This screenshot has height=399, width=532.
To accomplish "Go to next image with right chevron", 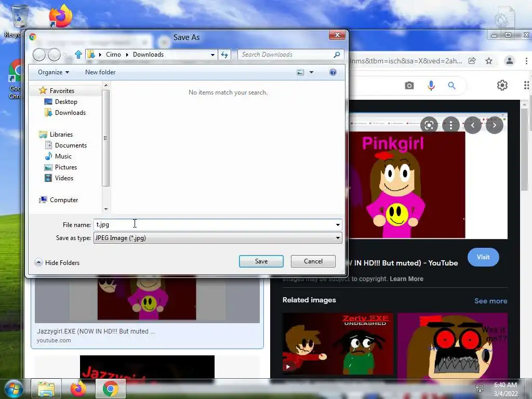I will [x=495, y=125].
